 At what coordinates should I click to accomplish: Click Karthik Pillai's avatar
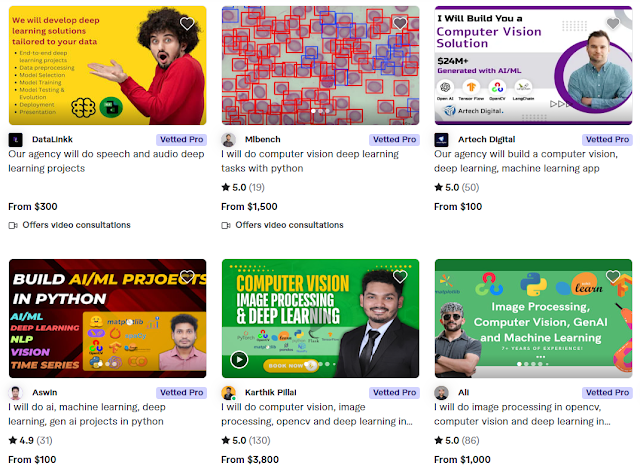229,393
